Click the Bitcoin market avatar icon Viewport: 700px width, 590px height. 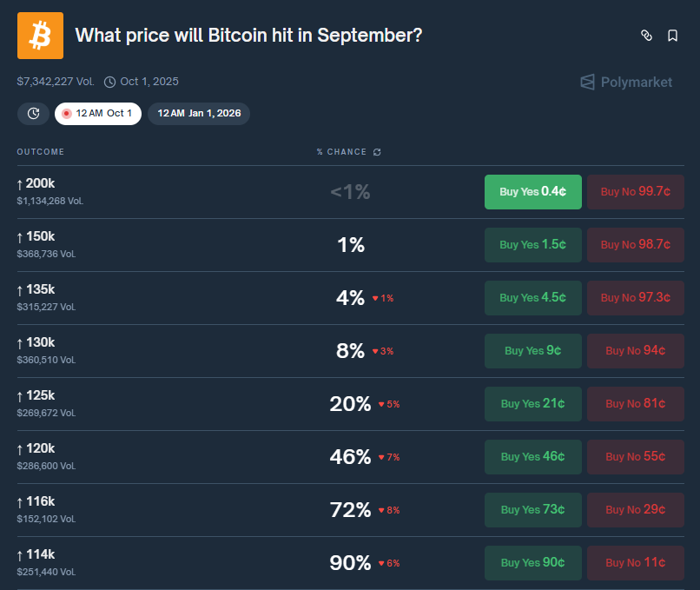coord(39,35)
